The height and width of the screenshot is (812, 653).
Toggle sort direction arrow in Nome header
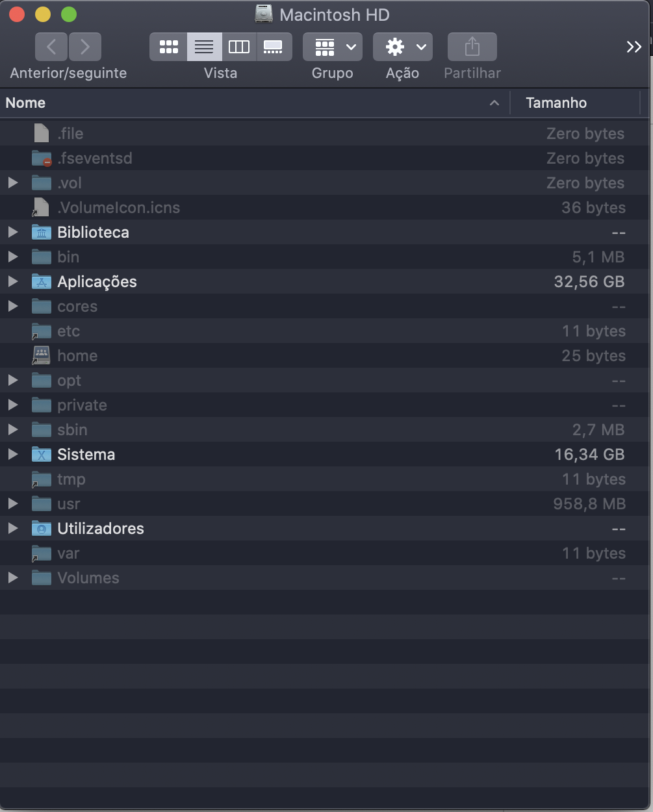coord(494,103)
